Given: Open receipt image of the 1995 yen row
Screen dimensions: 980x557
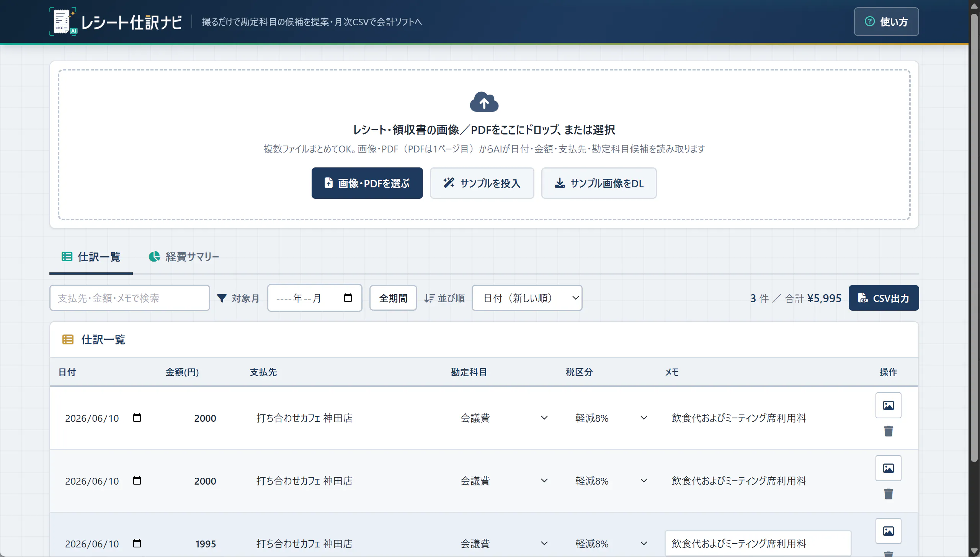Looking at the screenshot, I should (888, 531).
